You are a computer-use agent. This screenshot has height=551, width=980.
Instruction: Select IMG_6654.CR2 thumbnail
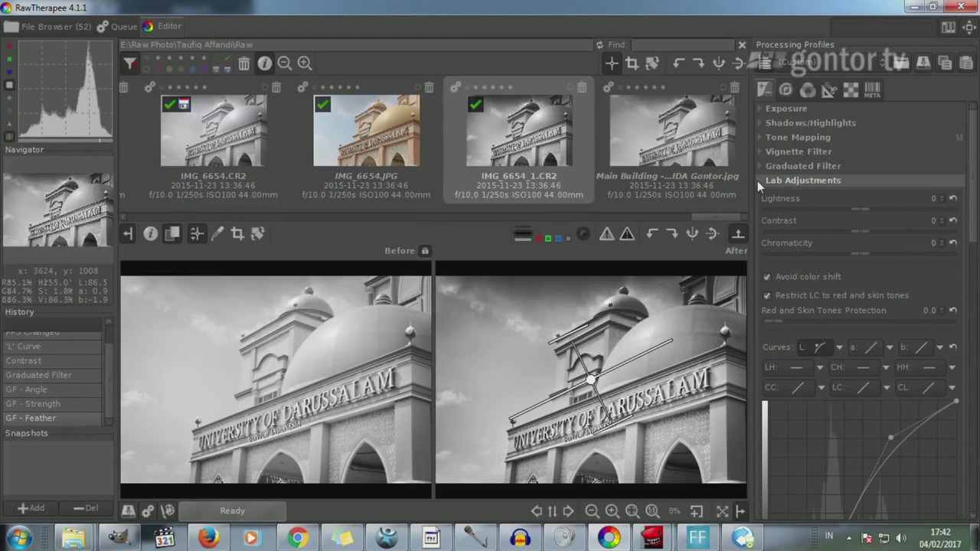point(213,131)
